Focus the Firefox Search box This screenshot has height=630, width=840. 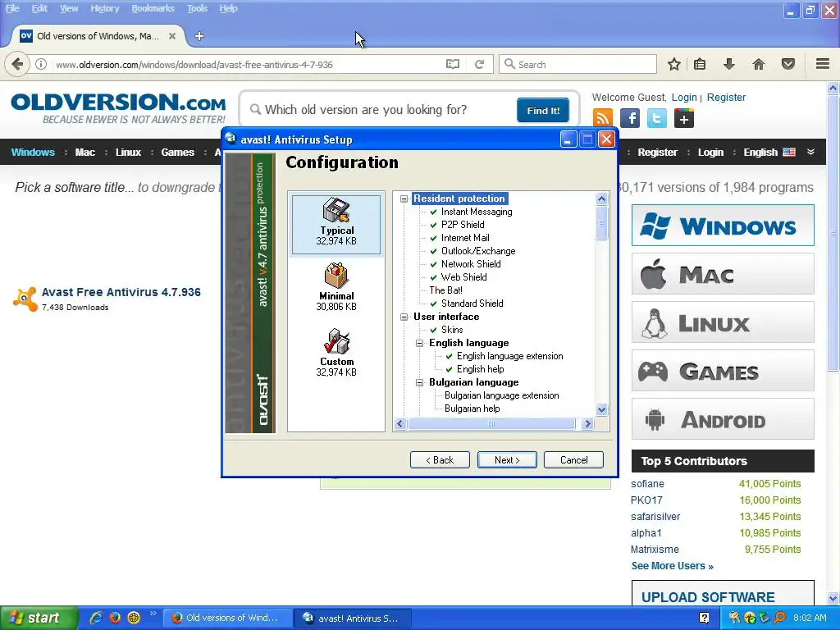point(577,64)
